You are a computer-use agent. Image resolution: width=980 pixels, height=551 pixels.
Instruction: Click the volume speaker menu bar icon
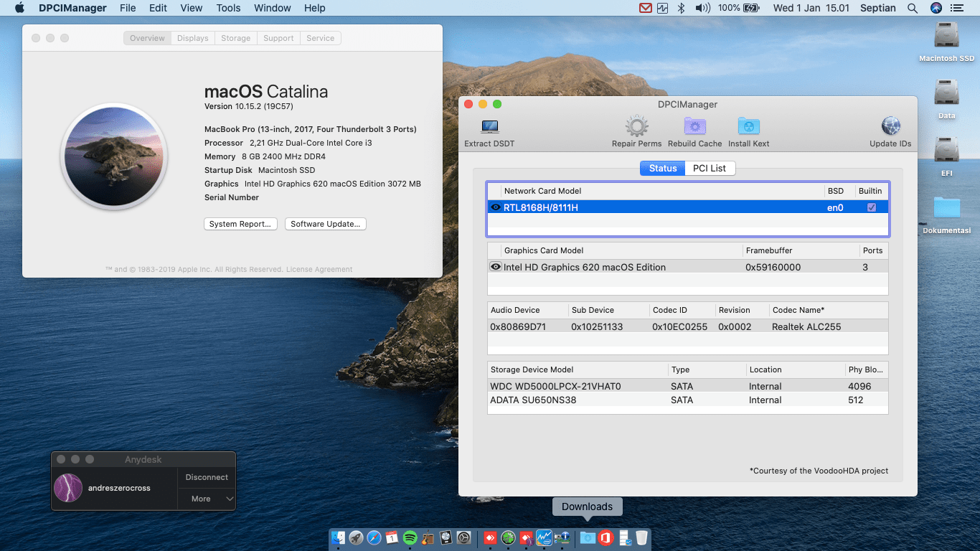click(x=702, y=8)
